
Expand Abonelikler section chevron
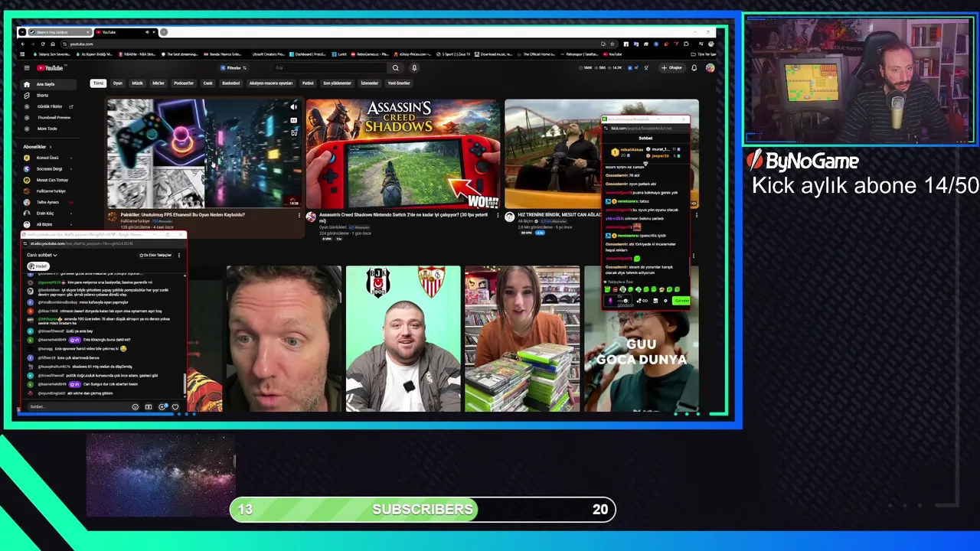pos(51,147)
